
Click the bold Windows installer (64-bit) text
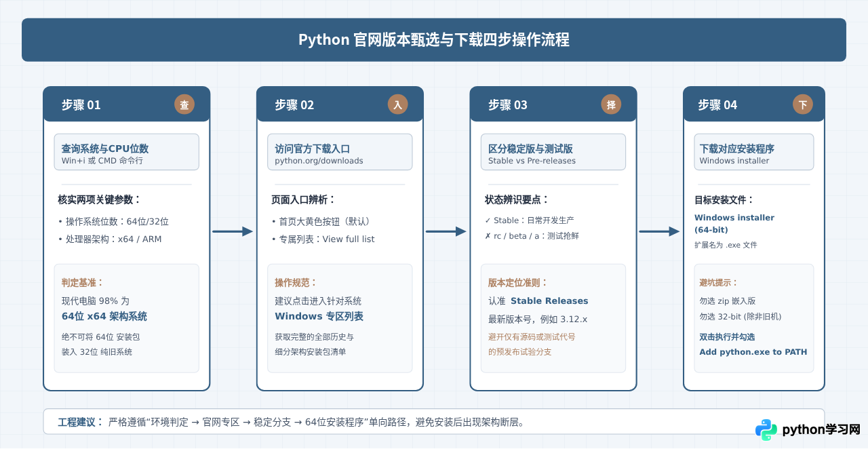coord(734,224)
